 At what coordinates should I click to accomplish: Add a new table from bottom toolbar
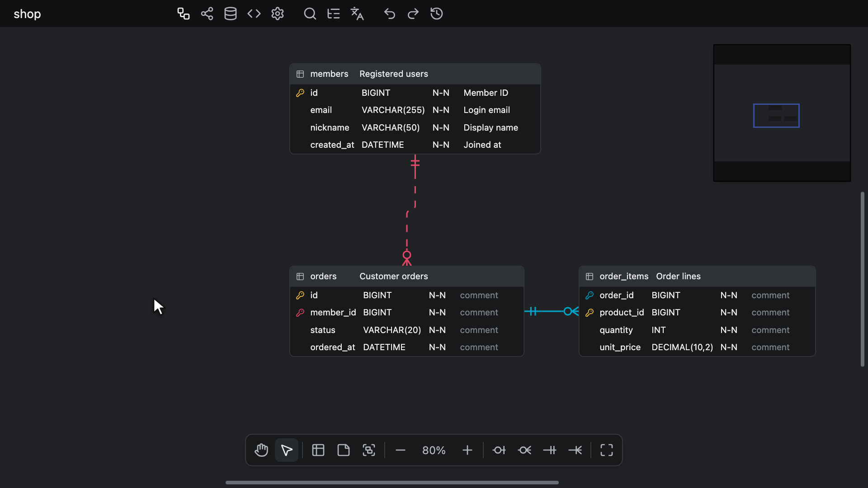tap(318, 450)
